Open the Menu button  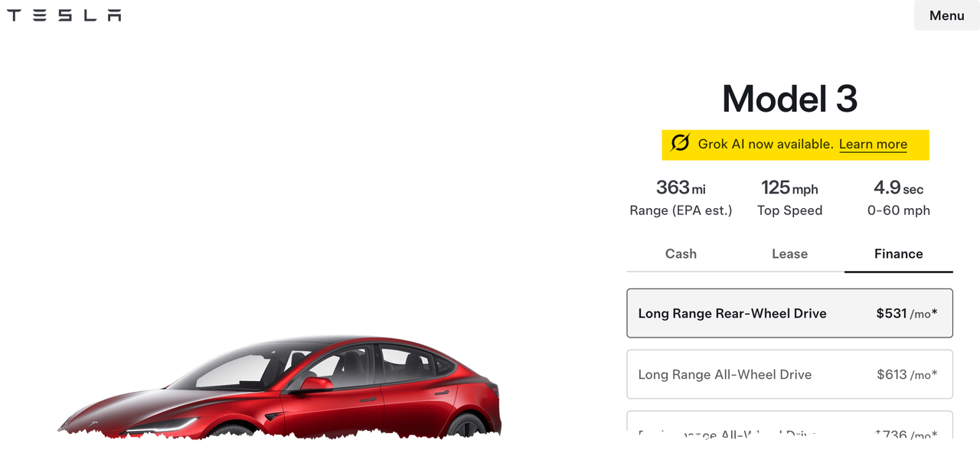click(x=946, y=15)
